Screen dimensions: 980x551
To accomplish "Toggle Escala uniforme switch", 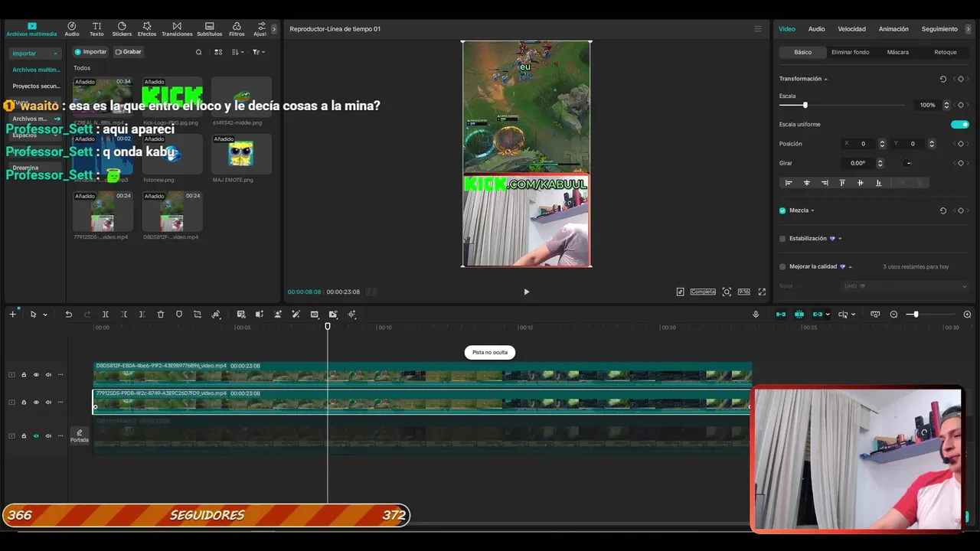I will [959, 124].
